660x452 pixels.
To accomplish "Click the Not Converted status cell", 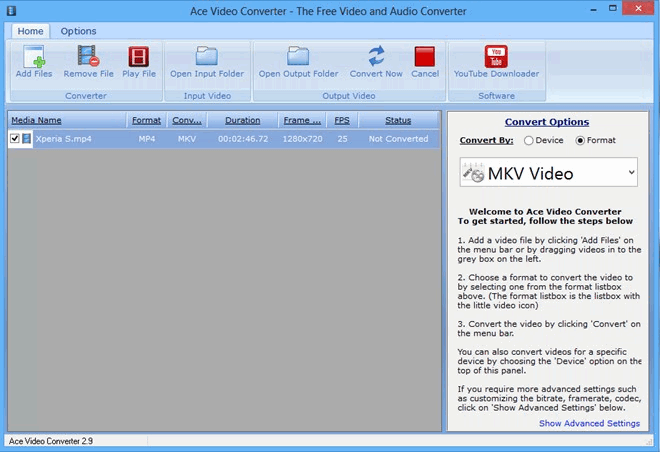I will [398, 139].
